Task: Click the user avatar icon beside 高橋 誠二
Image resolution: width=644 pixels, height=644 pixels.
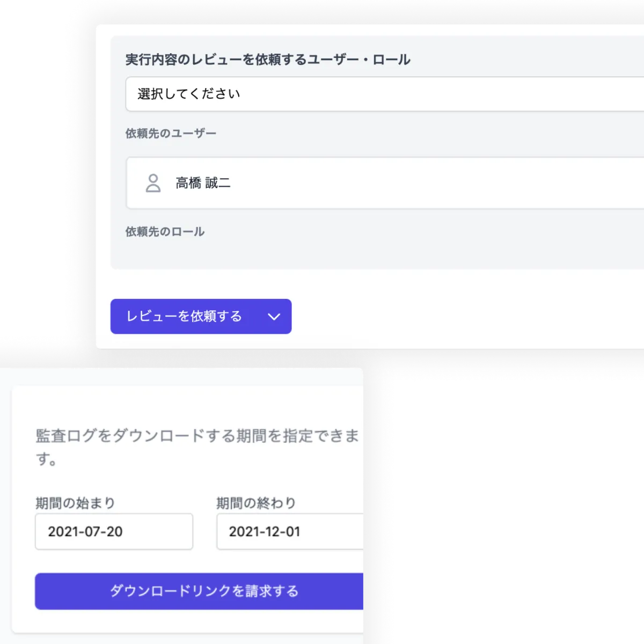Action: click(153, 183)
